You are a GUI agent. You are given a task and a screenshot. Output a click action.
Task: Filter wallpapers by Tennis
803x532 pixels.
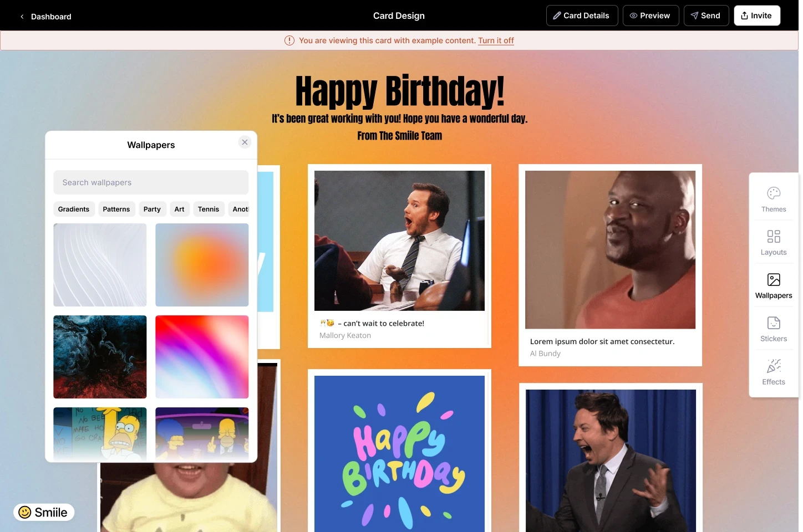coord(209,209)
